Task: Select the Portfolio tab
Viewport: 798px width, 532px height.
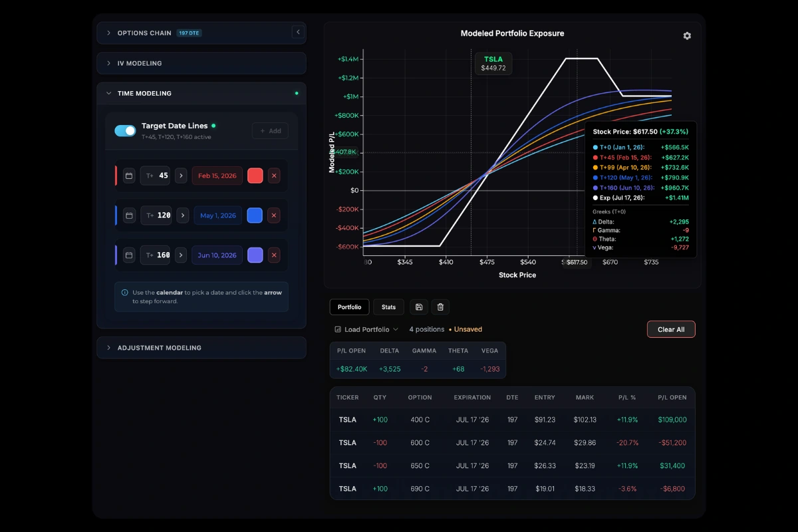Action: click(x=349, y=307)
